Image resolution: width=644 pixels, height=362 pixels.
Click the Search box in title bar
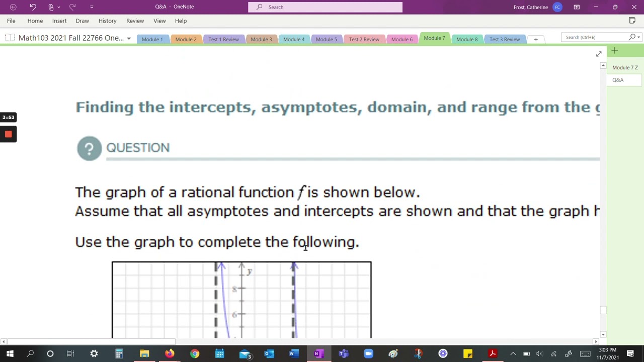(x=325, y=7)
